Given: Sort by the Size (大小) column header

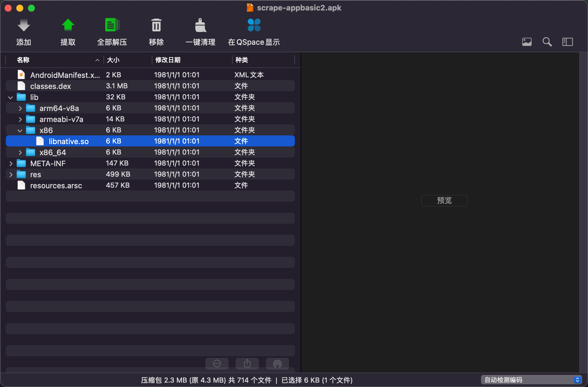Looking at the screenshot, I should pos(113,60).
